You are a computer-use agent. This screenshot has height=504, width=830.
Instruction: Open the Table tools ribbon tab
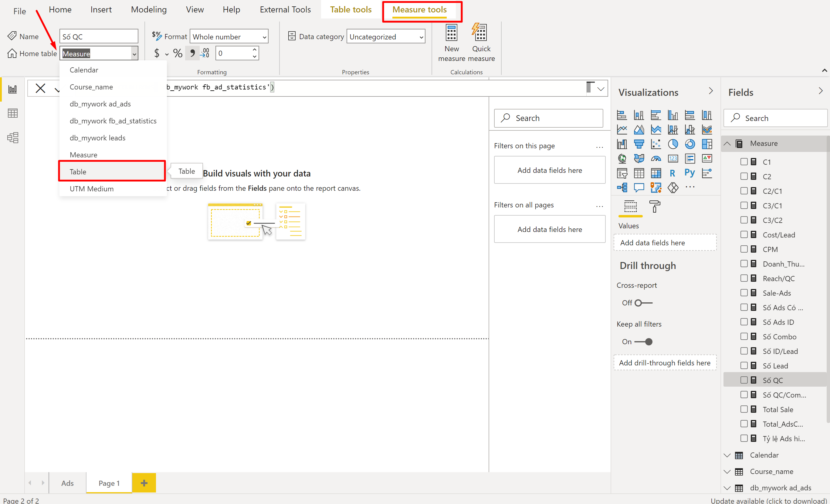pos(351,10)
